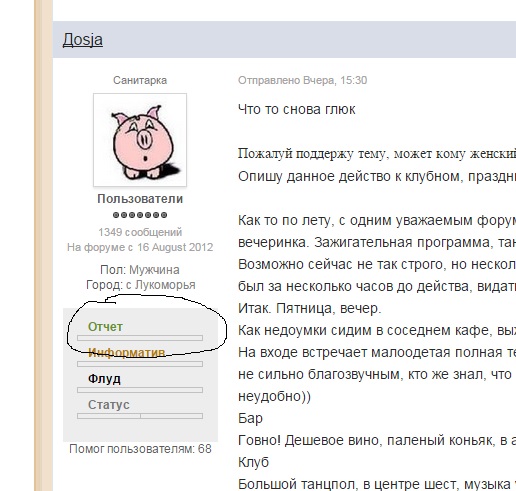Image resolution: width=516 pixels, height=491 pixels.
Task: Click the Флуд rating label
Action: 104,379
